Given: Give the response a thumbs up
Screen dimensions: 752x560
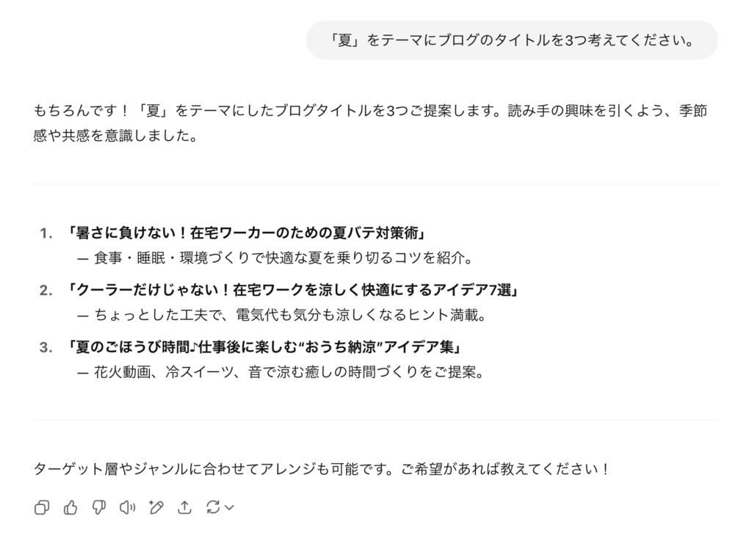Looking at the screenshot, I should point(70,507).
